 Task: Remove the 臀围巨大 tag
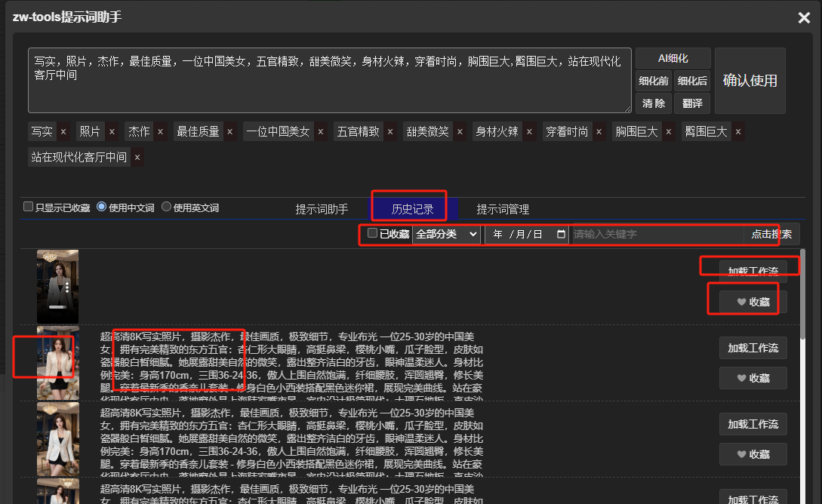point(738,131)
